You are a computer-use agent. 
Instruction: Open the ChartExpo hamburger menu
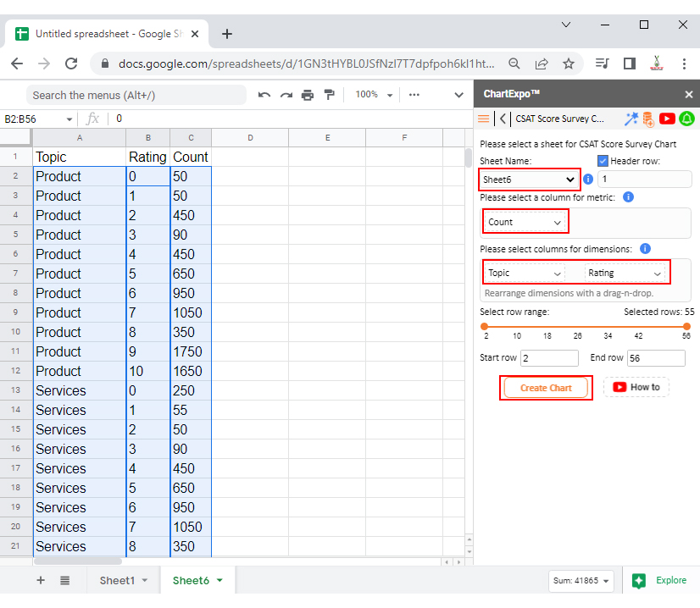coord(484,119)
